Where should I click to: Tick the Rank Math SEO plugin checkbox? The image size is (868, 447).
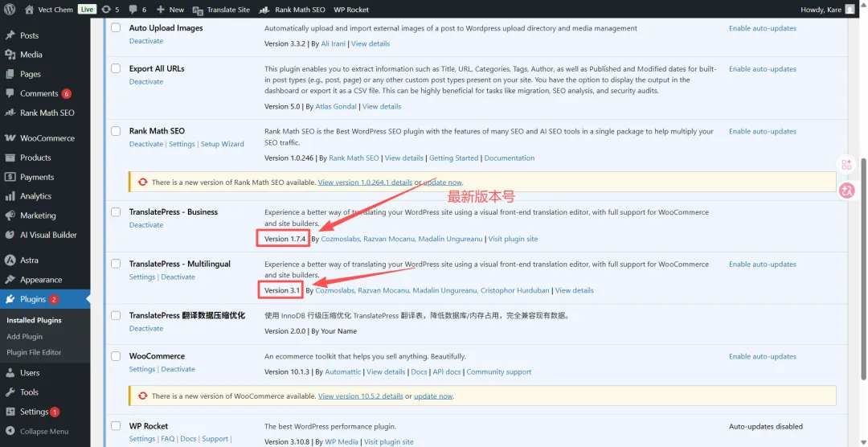(116, 131)
